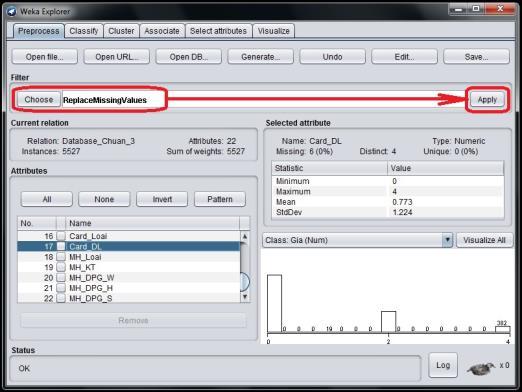Click the Open file... button
This screenshot has height=392, width=522.
pos(45,57)
